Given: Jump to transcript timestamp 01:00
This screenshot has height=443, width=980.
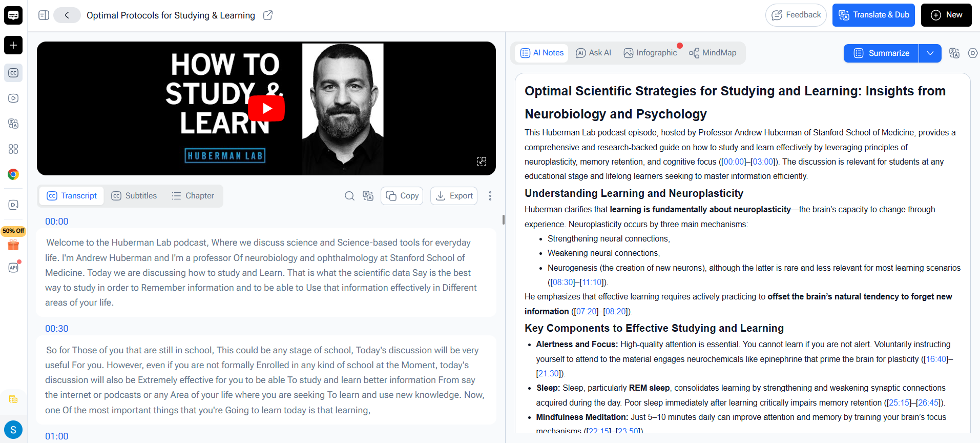Looking at the screenshot, I should click(x=57, y=436).
